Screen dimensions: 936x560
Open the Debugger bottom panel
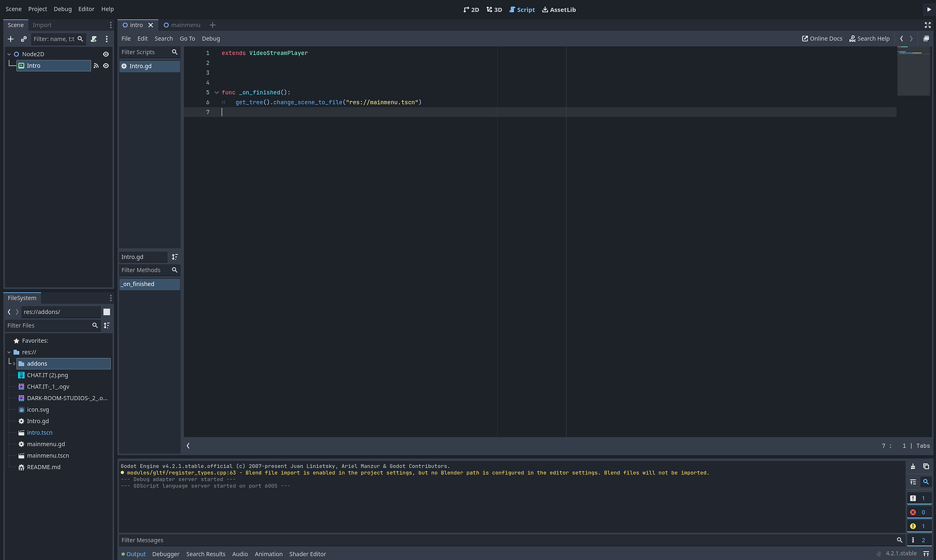click(x=165, y=554)
